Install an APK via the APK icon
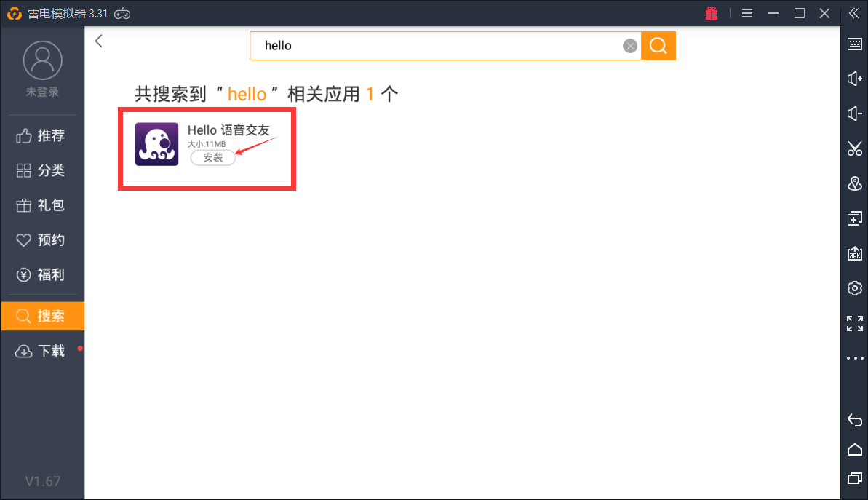Screen dimensions: 868x500 (x=854, y=253)
